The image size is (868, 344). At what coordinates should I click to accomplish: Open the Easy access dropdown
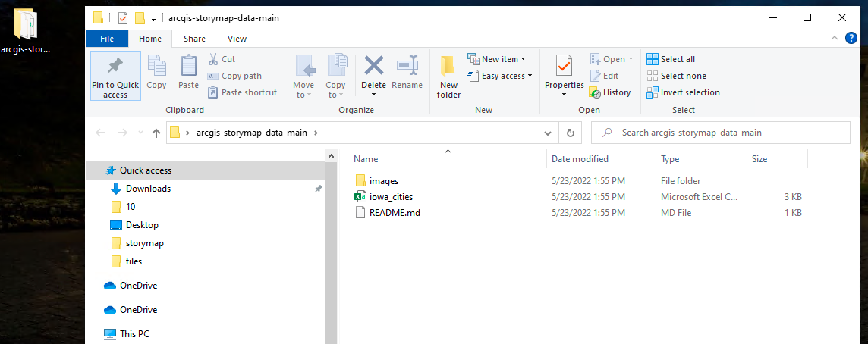(500, 76)
